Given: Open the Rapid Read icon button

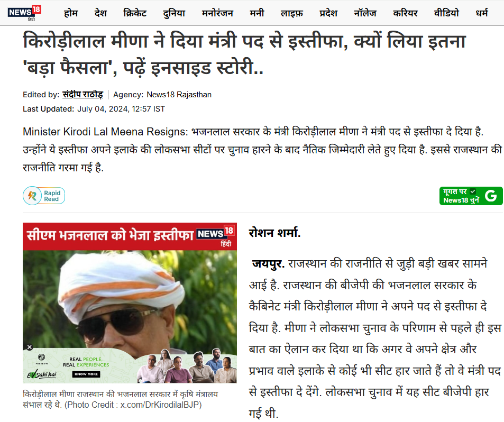Looking at the screenshot, I should coord(44,196).
